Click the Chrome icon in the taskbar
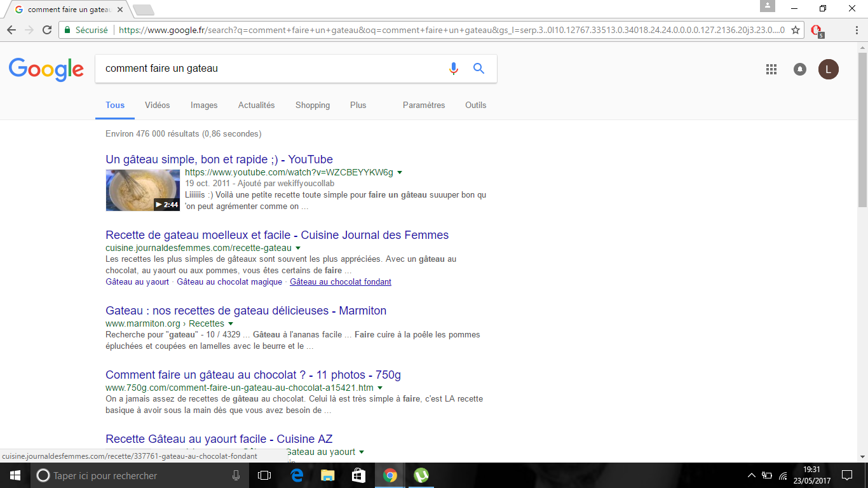This screenshot has height=488, width=868. pyautogui.click(x=390, y=475)
